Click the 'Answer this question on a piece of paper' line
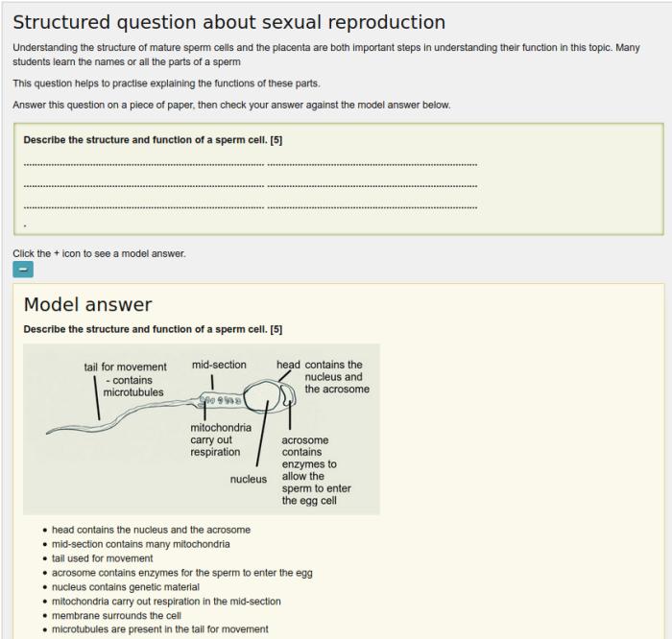672x639 pixels. (x=231, y=105)
